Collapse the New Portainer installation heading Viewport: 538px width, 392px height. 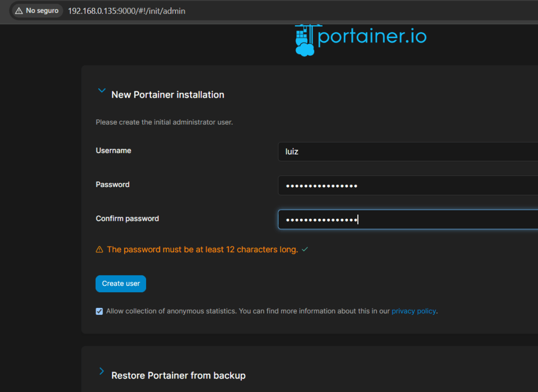click(x=168, y=95)
